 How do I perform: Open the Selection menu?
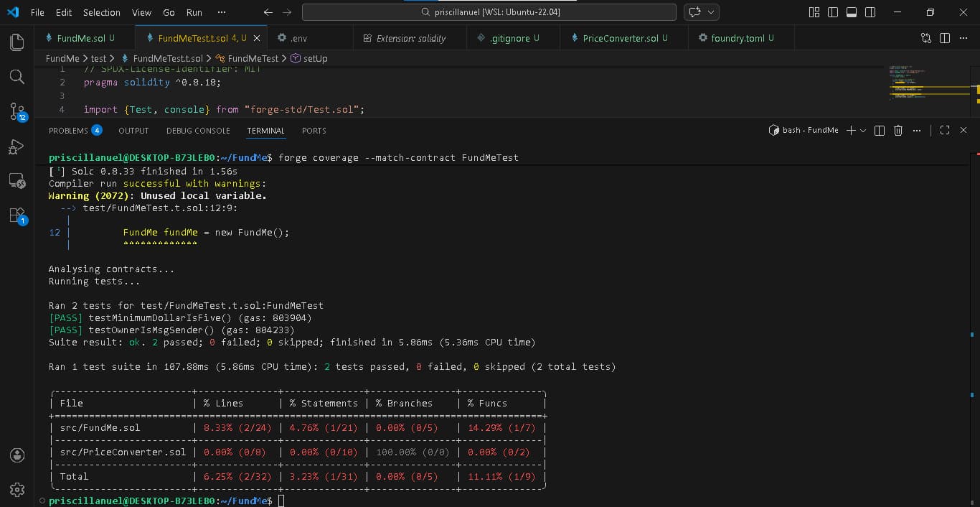101,12
